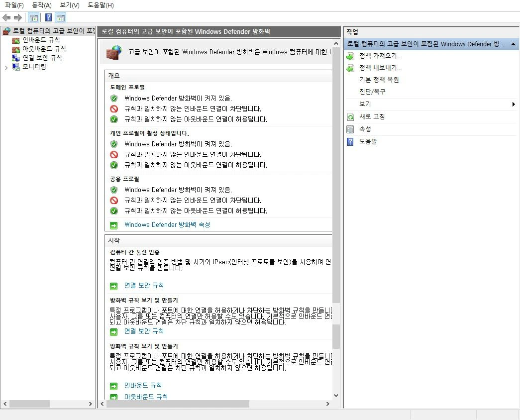
Task: Click green arrow beside 아웃바운드 규칙 link
Action: [114, 397]
